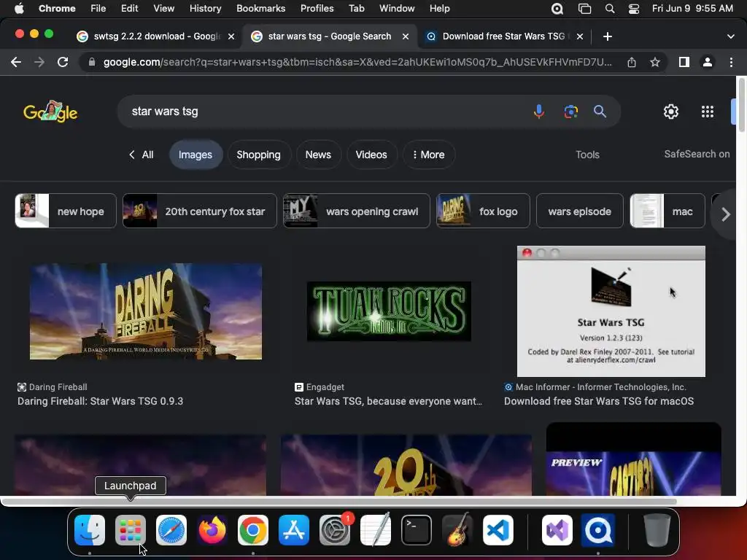Open System Preferences in dock
The image size is (747, 560).
[x=334, y=530]
